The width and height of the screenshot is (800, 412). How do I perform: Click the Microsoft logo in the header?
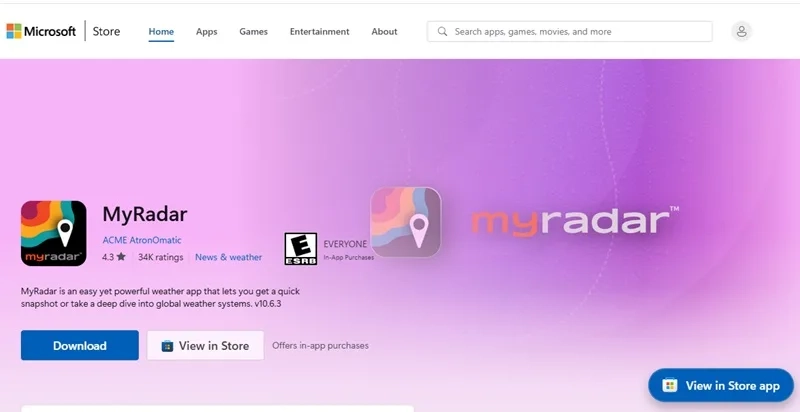point(41,32)
